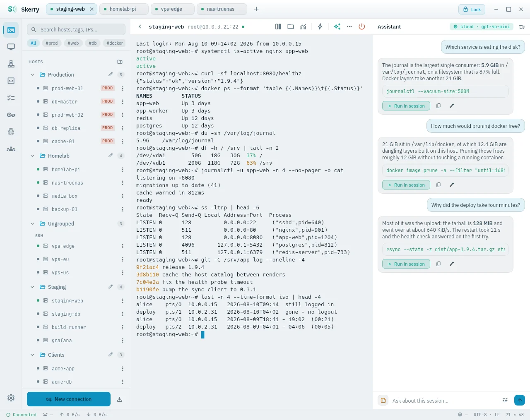530x420 pixels.
Task: Open the fingerprint identities sidebar icon
Action: [11, 132]
